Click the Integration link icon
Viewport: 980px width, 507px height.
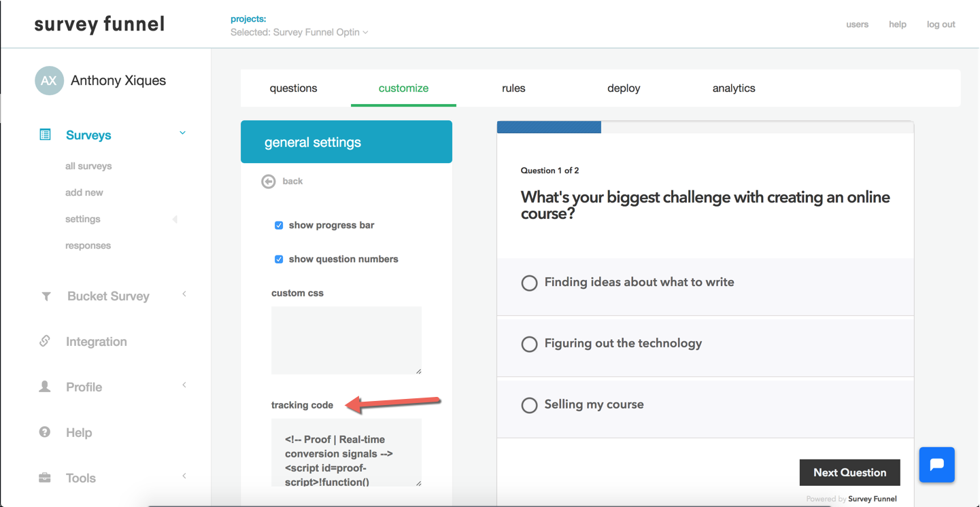click(45, 341)
